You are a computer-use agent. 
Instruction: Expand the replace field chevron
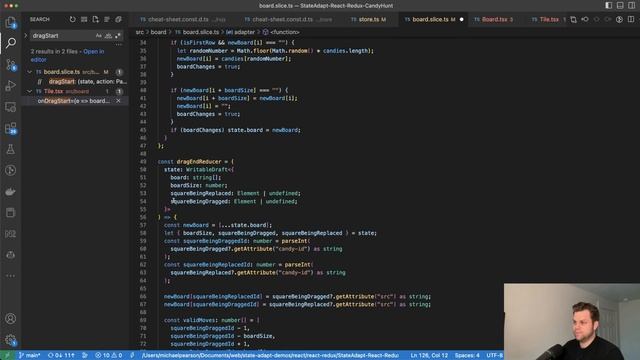point(26,36)
